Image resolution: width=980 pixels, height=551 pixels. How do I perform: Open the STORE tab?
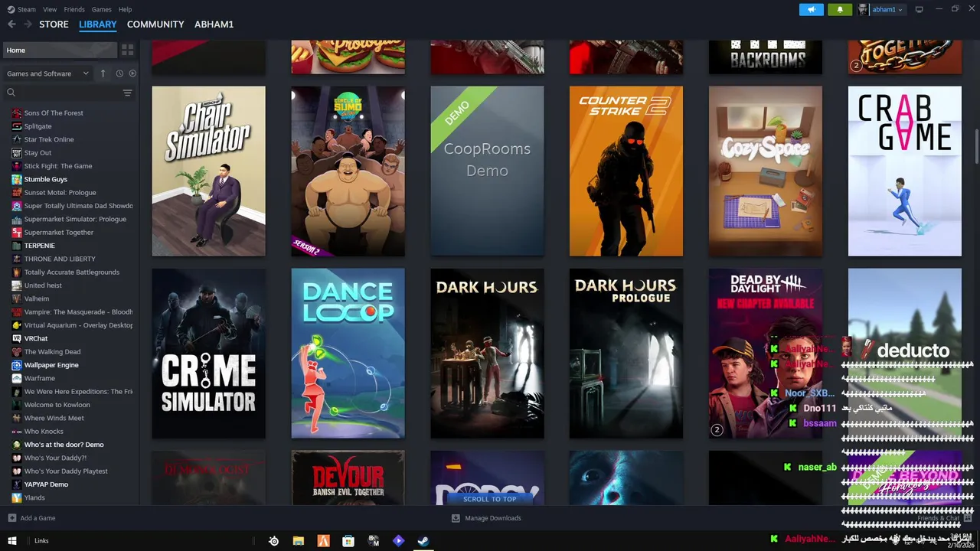coord(54,24)
